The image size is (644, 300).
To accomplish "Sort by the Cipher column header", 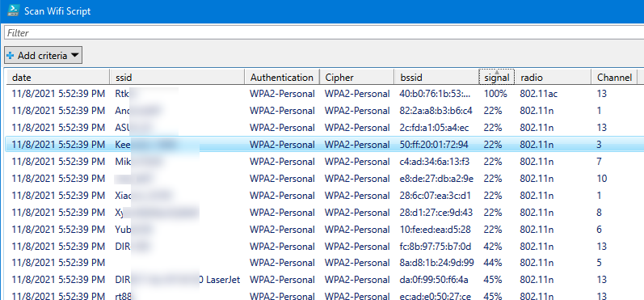I will [356, 78].
